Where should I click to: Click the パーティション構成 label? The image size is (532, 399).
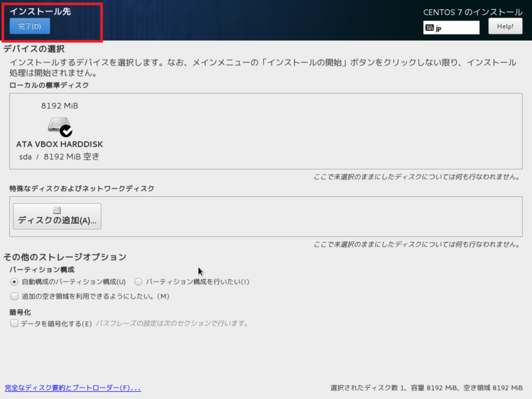pyautogui.click(x=42, y=270)
